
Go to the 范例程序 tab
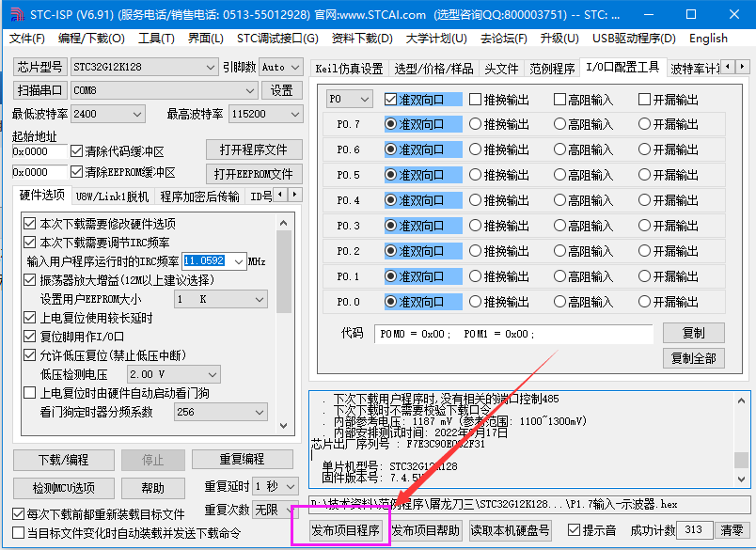552,69
